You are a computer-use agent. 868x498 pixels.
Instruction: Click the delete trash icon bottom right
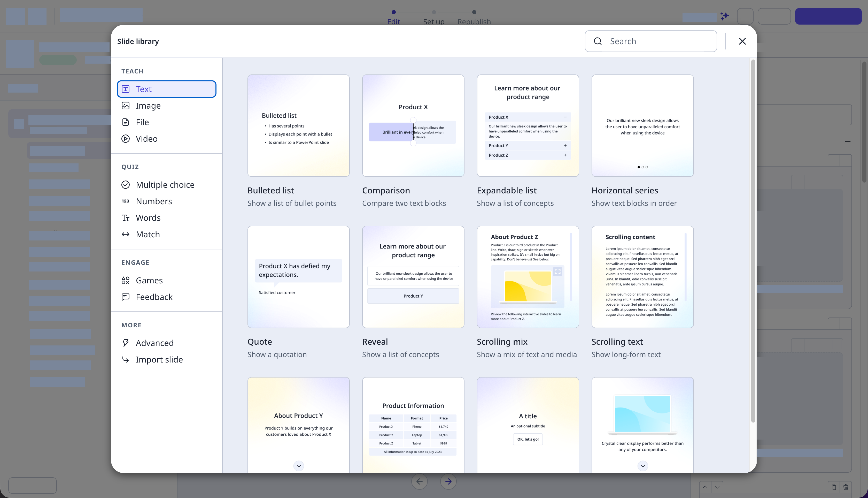point(846,487)
